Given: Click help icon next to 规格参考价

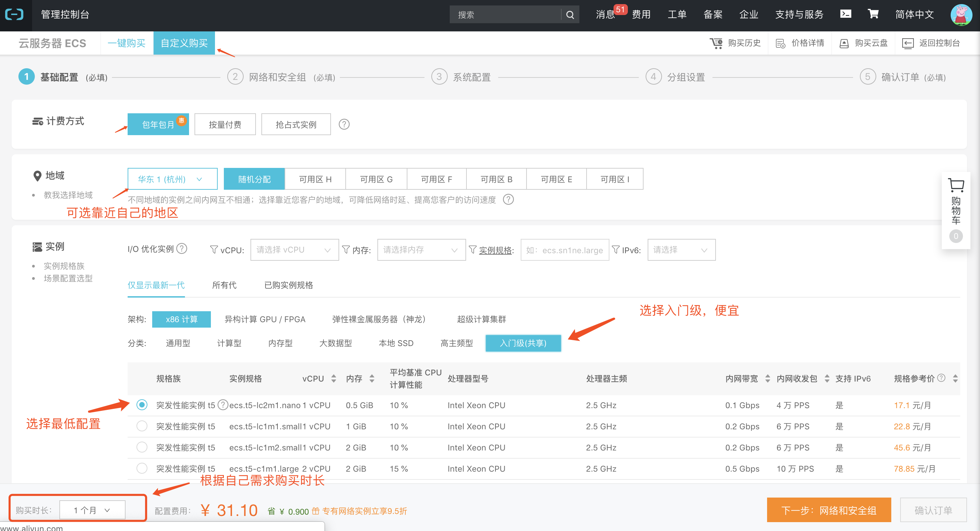Looking at the screenshot, I should (941, 378).
